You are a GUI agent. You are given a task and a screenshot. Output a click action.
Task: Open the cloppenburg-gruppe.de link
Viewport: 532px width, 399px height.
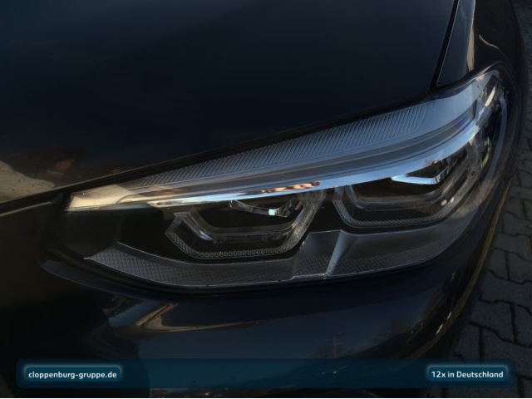coord(71,374)
